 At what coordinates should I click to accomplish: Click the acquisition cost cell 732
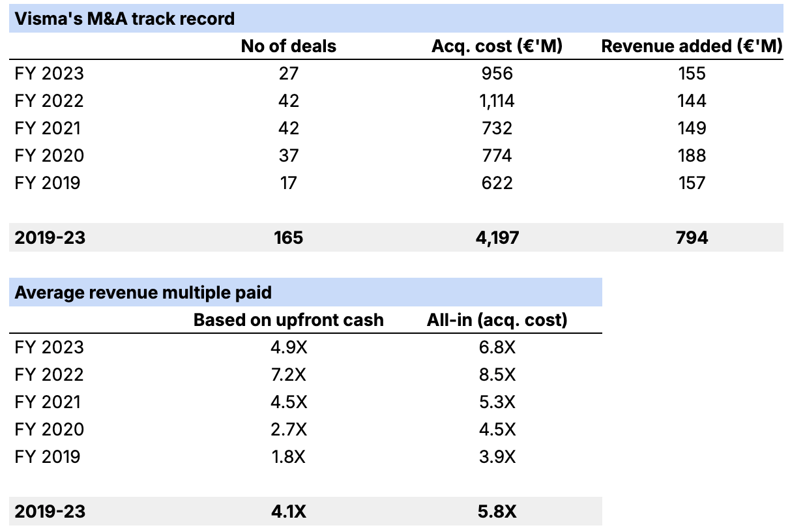point(497,128)
